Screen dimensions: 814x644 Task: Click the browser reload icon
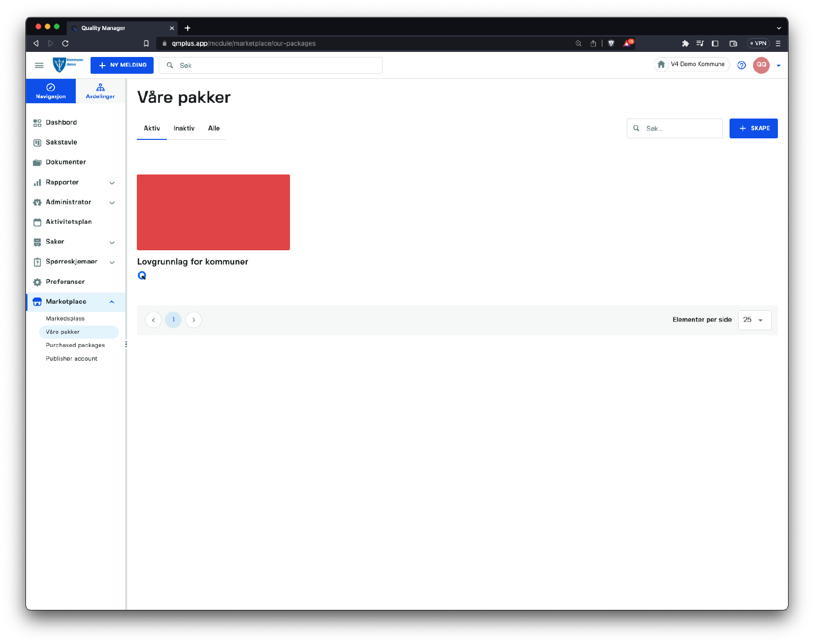(x=65, y=43)
